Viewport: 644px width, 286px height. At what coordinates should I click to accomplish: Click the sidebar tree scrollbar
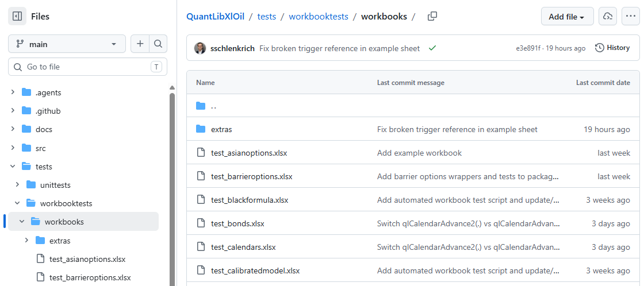point(172,189)
